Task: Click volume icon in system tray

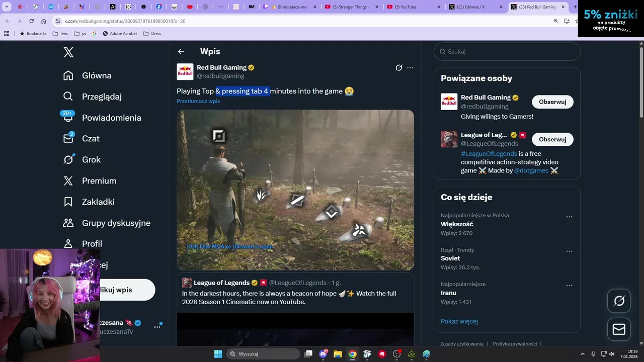Action: 612,354
